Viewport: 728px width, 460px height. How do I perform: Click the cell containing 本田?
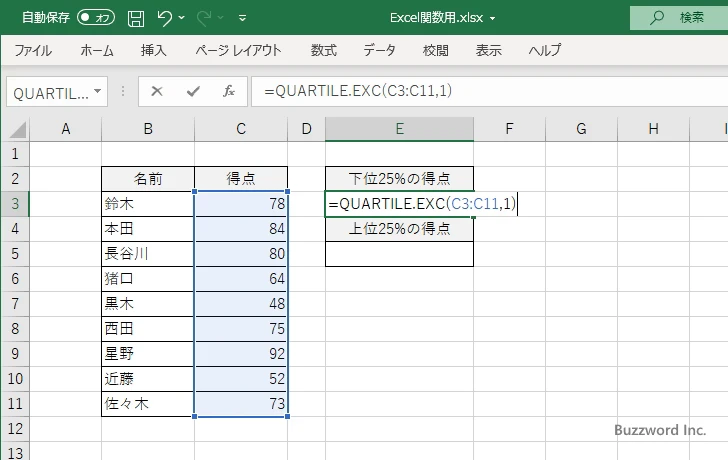pos(148,229)
